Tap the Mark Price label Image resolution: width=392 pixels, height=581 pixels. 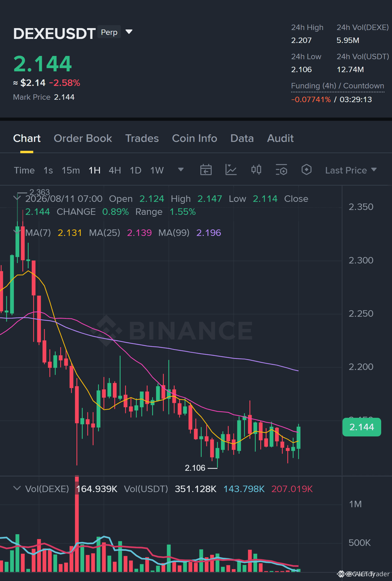[x=32, y=97]
